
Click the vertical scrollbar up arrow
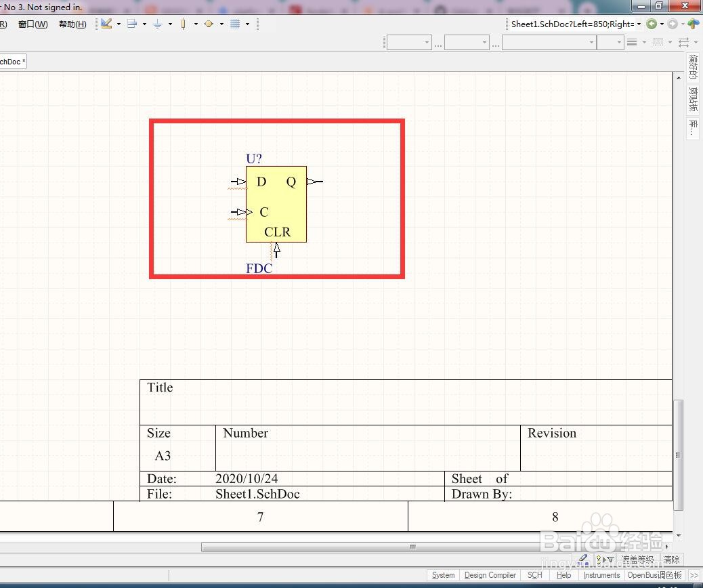(679, 78)
